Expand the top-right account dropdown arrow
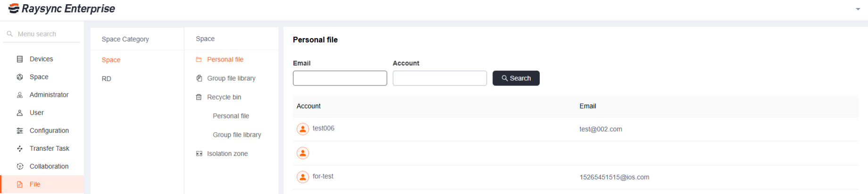Screen dimensions: 868x194 click(858, 9)
